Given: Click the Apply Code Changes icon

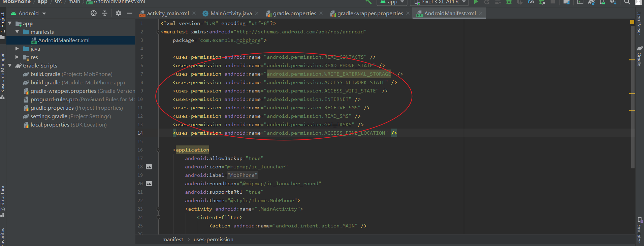Looking at the screenshot, I should pyautogui.click(x=498, y=2).
